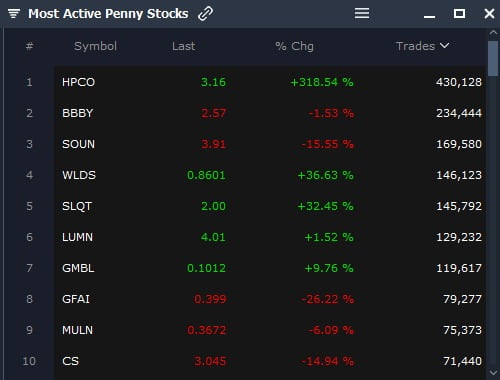Click the +32.45 % change value
Screen dimensions: 500x380
(325, 206)
